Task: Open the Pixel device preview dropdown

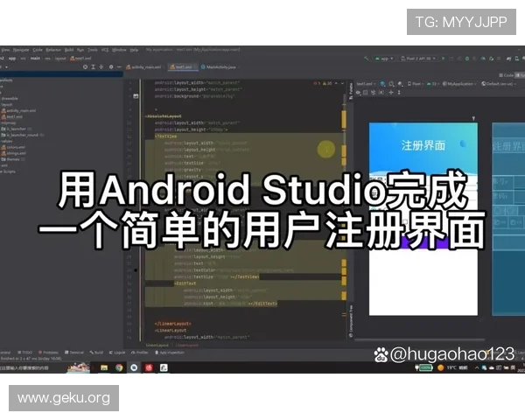Action: (416, 84)
